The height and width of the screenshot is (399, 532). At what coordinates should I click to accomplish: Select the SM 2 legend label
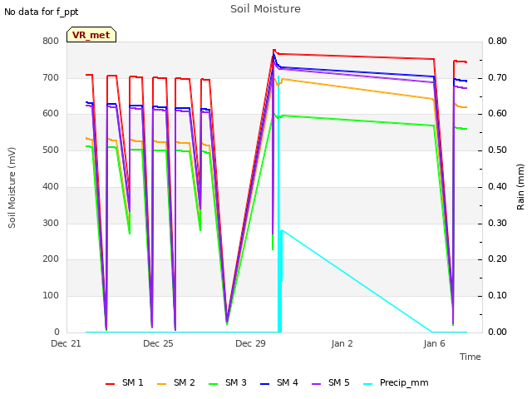click(185, 382)
